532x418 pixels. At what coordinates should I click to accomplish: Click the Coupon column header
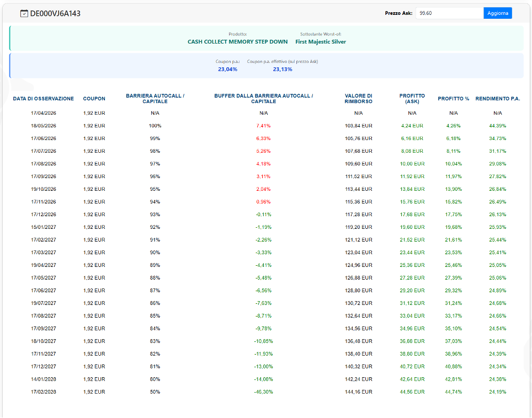coord(94,99)
